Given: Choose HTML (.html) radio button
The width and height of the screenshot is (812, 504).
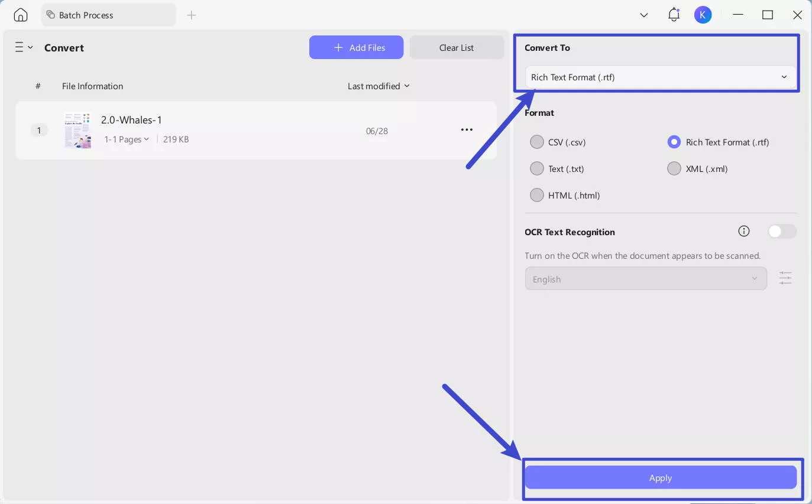Looking at the screenshot, I should click(x=537, y=195).
